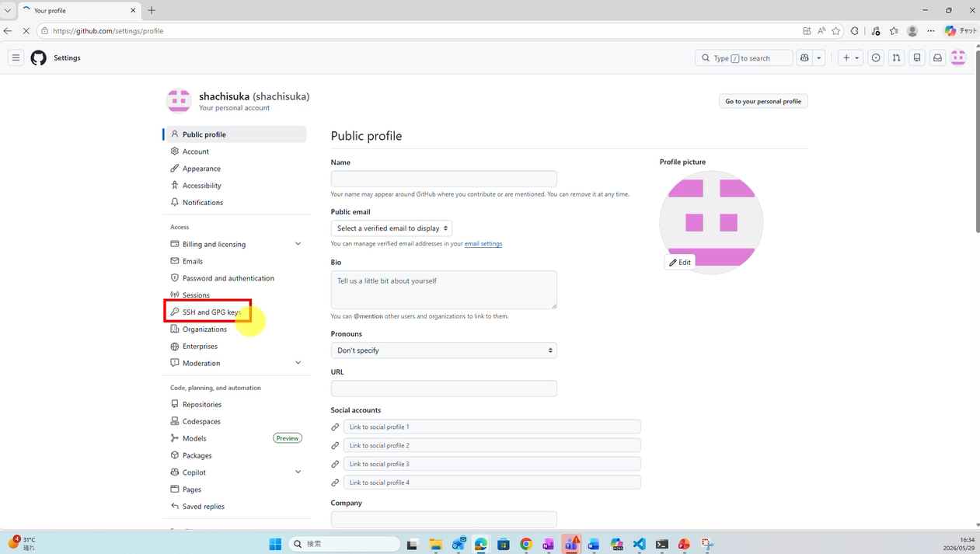Screen dimensions: 980x554
Task: Open the Notifications inbox icon
Action: (x=937, y=57)
